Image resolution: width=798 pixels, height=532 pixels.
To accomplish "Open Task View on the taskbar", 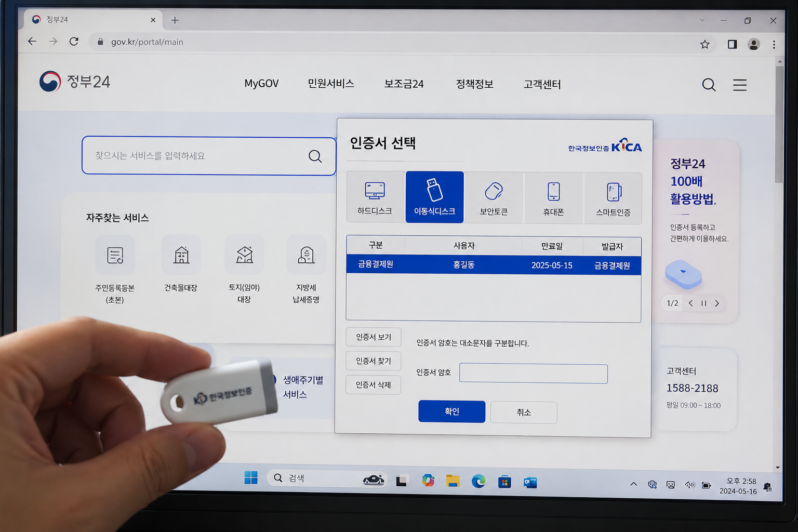I will pos(402,481).
